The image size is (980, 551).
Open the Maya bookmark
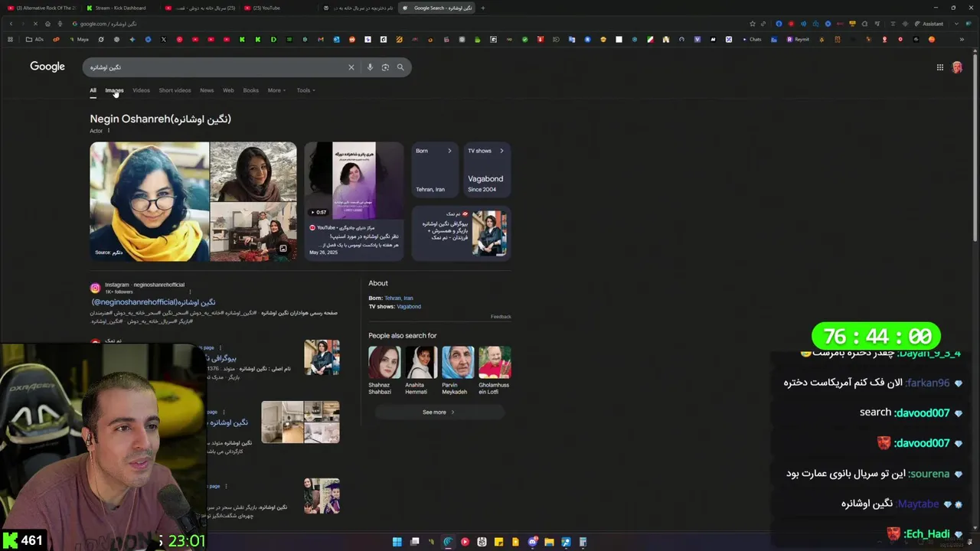click(x=80, y=39)
